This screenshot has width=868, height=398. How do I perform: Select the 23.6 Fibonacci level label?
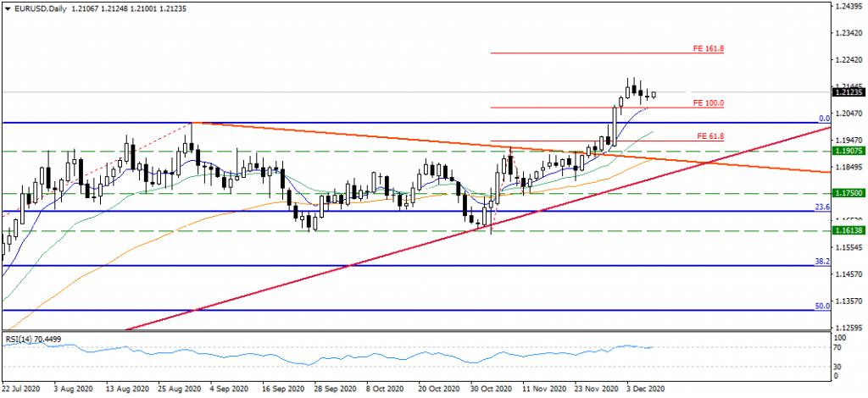(821, 206)
